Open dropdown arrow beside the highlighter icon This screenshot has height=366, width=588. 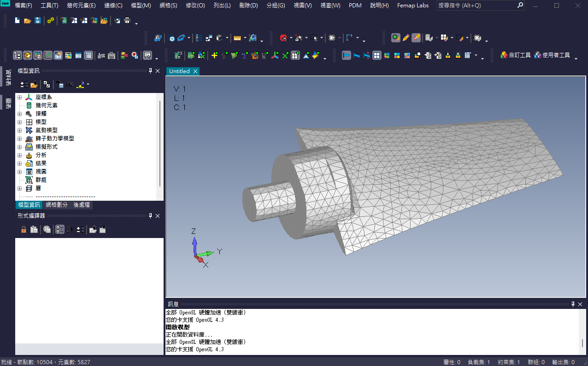point(88,84)
